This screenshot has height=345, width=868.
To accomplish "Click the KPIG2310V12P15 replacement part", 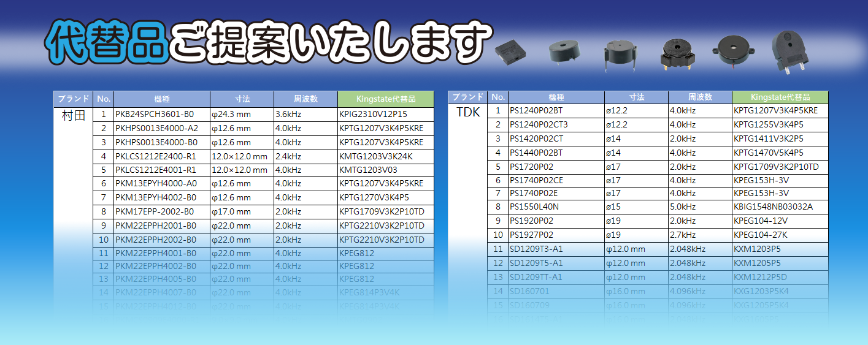I will 373,115.
